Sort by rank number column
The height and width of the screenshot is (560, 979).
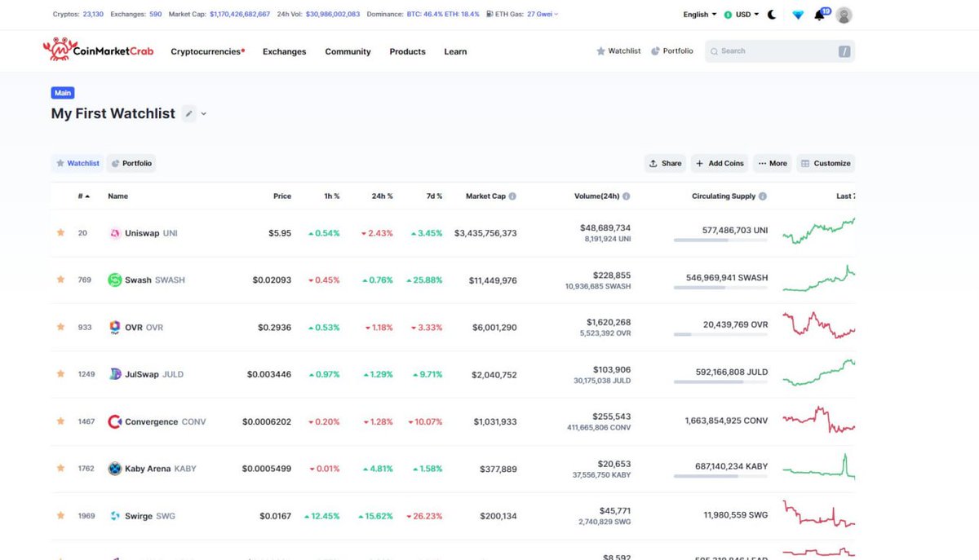pos(83,196)
